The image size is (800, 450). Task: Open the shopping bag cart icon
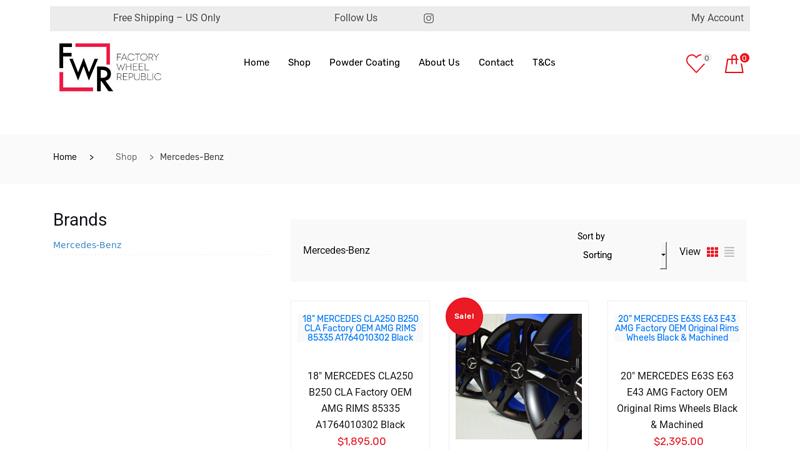click(734, 64)
